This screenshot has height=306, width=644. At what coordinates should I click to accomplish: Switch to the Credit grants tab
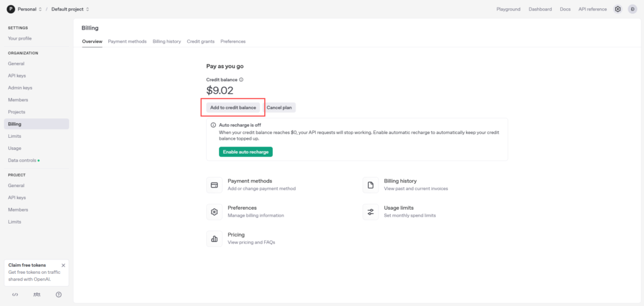click(x=201, y=42)
